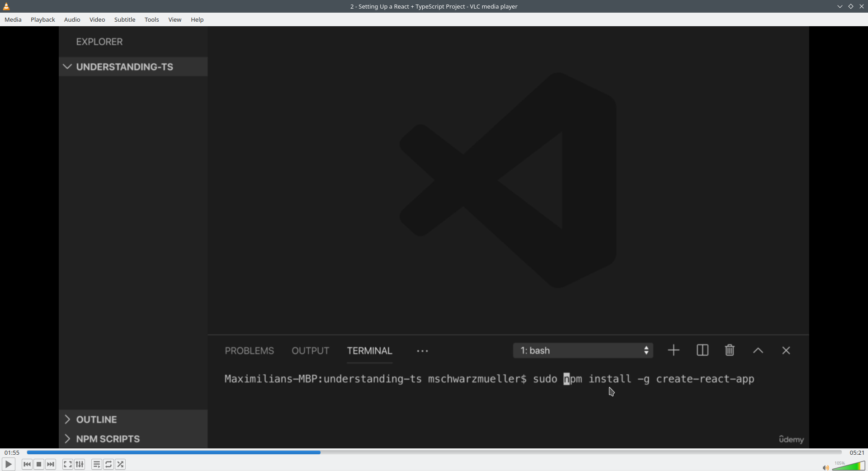Open the Subtitle menu
868x471 pixels.
[125, 19]
